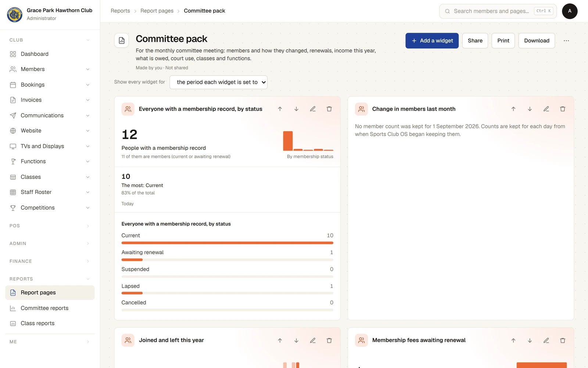Viewport: 588px width, 368px height.
Task: Delete 'Everyone with a membership record' widget
Action: coord(329,109)
